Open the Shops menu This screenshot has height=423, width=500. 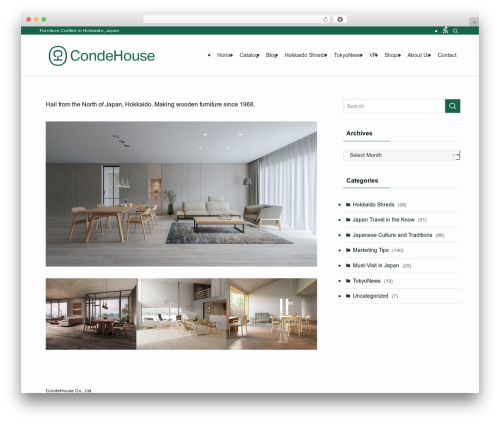[392, 55]
